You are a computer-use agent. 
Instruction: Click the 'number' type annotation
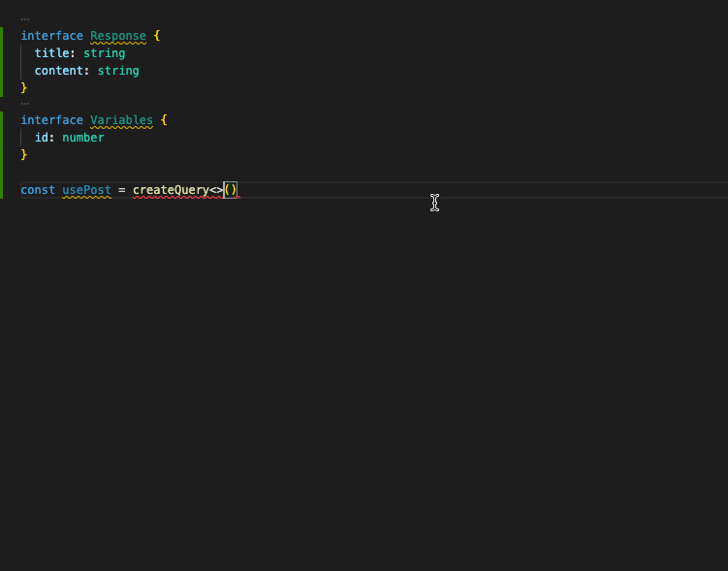pos(83,138)
